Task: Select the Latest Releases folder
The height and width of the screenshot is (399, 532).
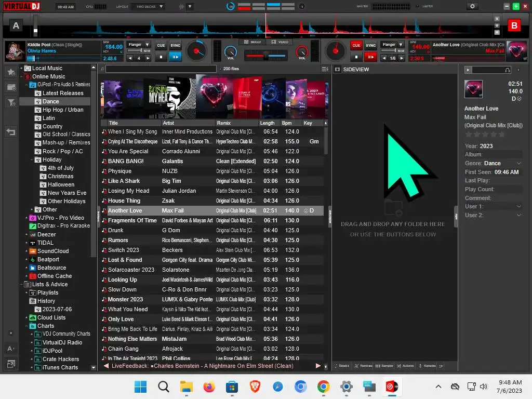Action: [62, 93]
